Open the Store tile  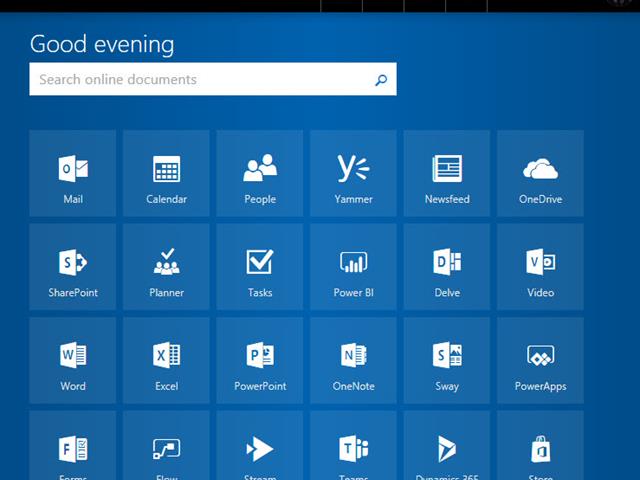coord(540,445)
